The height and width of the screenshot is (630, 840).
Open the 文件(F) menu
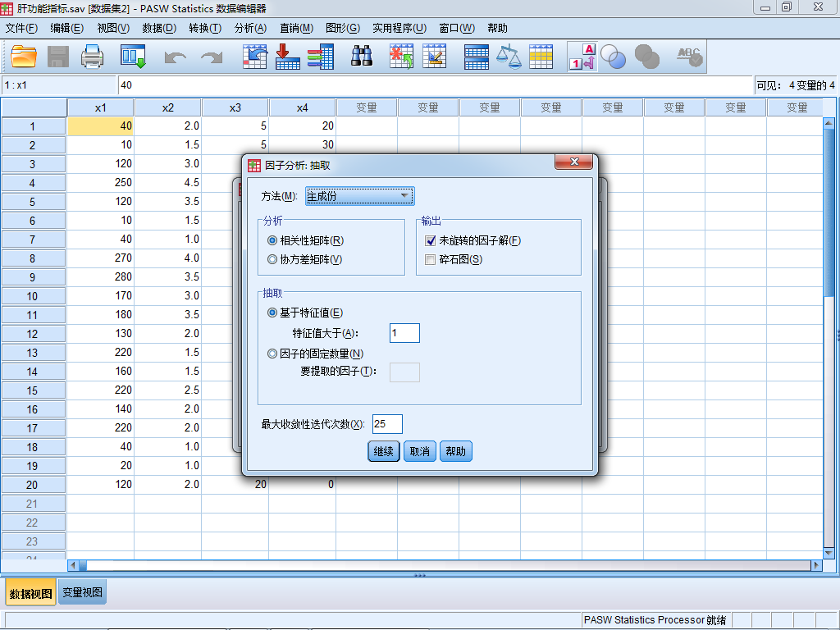pyautogui.click(x=21, y=28)
